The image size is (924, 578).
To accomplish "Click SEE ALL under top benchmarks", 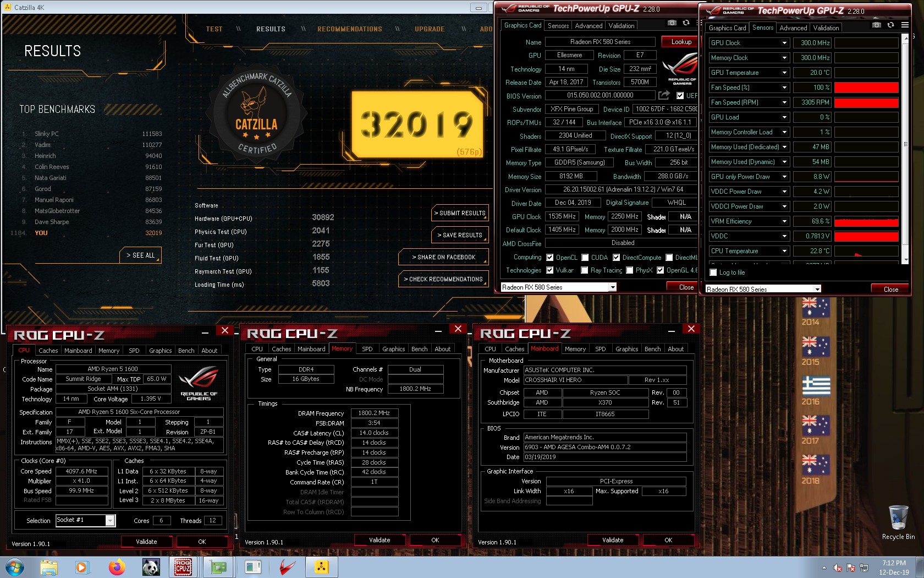I will coord(141,255).
